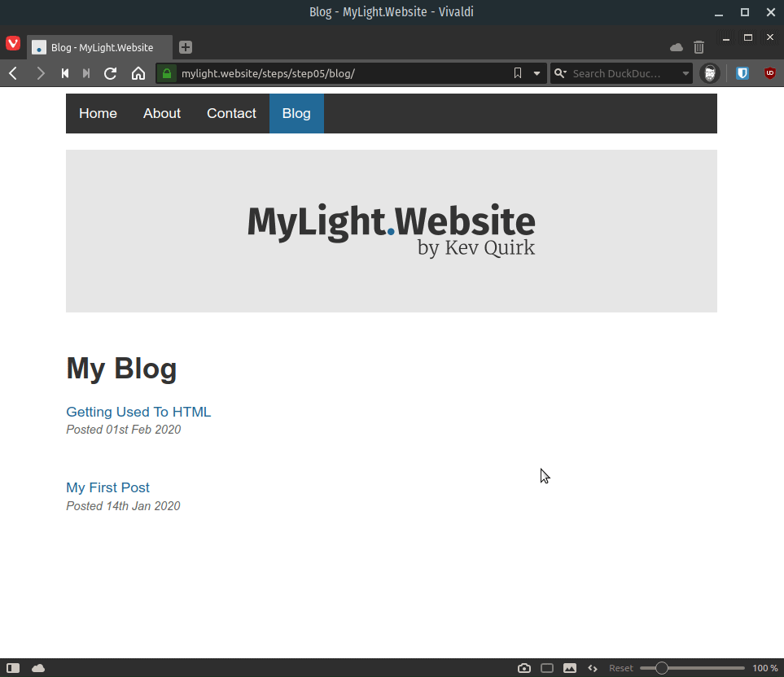Open the Getting Used To HTML post
Image resolution: width=784 pixels, height=677 pixels.
click(138, 412)
